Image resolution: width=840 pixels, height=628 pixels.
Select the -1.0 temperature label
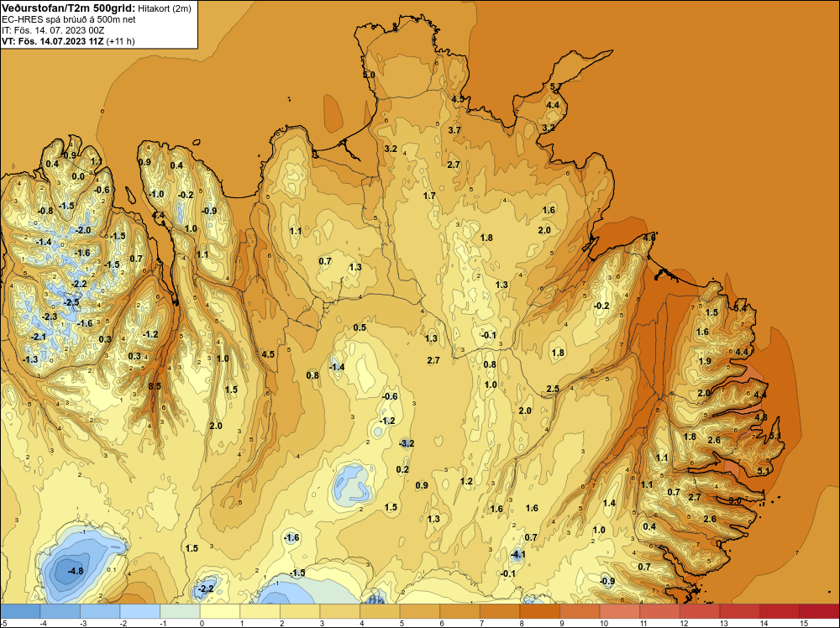(156, 194)
